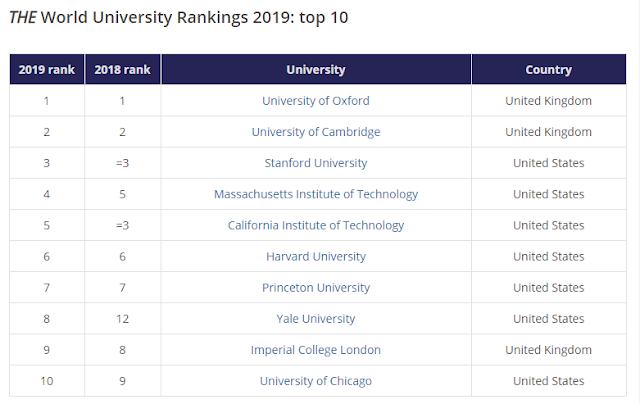Click the 2019 rank column header
Image resolution: width=640 pixels, height=404 pixels.
tap(47, 70)
